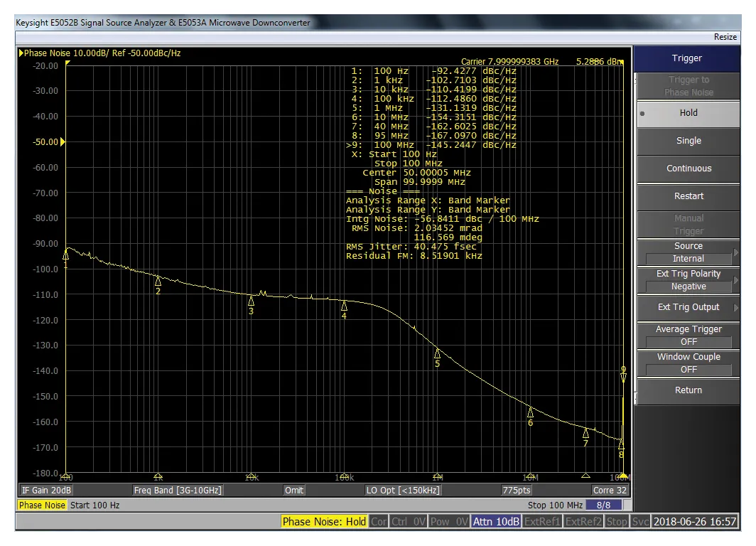This screenshot has width=756, height=546.
Task: Click active marker 9 at right edge
Action: coord(623,377)
